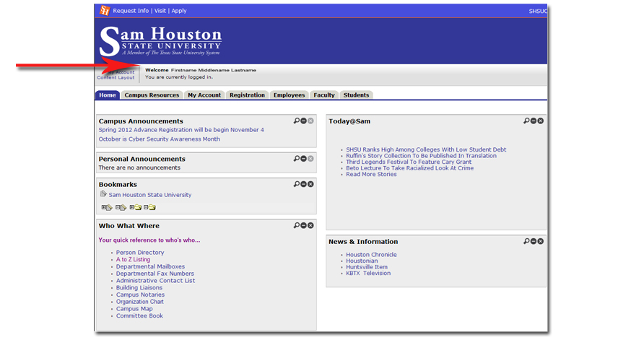
Task: Close the News & Information panel
Action: [x=541, y=241]
